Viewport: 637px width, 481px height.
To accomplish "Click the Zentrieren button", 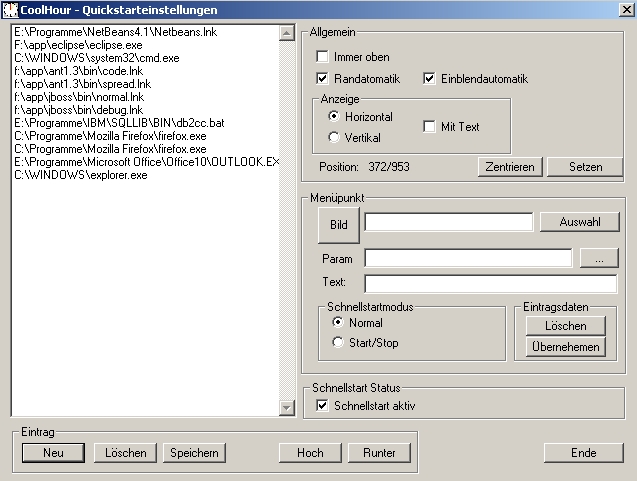I will pos(510,167).
